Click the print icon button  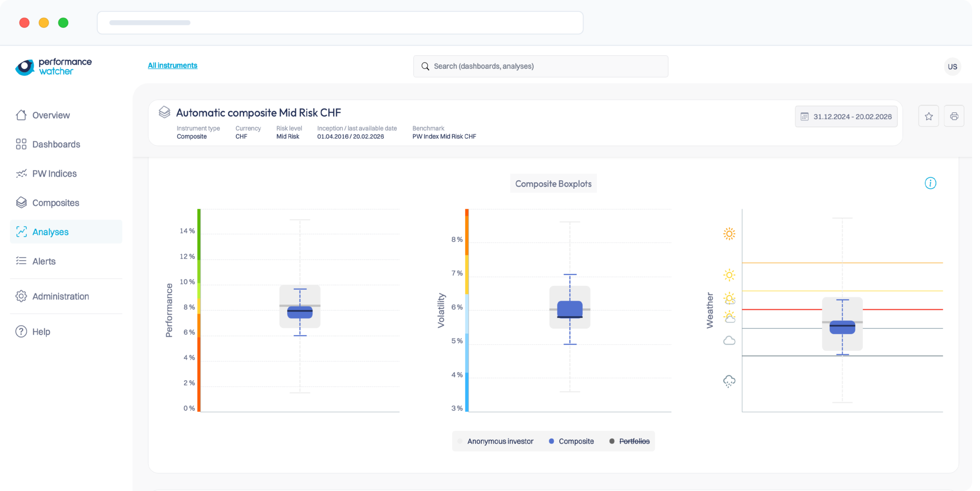point(954,116)
